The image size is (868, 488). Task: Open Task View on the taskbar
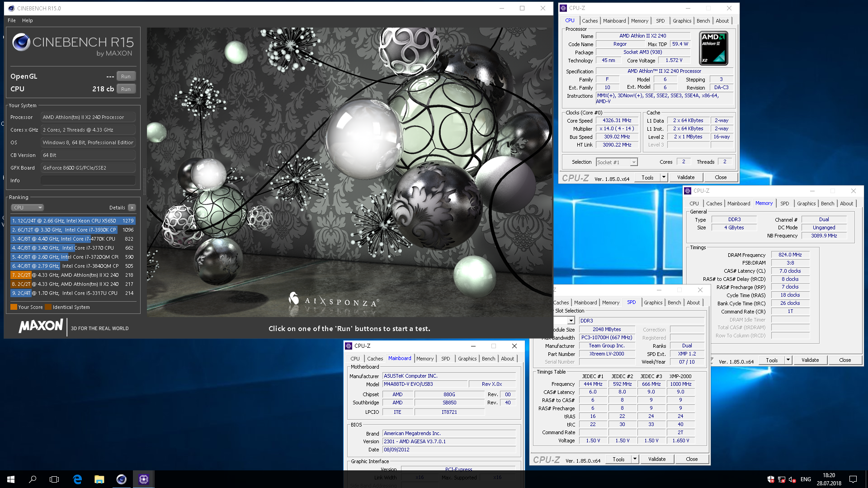pos(54,479)
